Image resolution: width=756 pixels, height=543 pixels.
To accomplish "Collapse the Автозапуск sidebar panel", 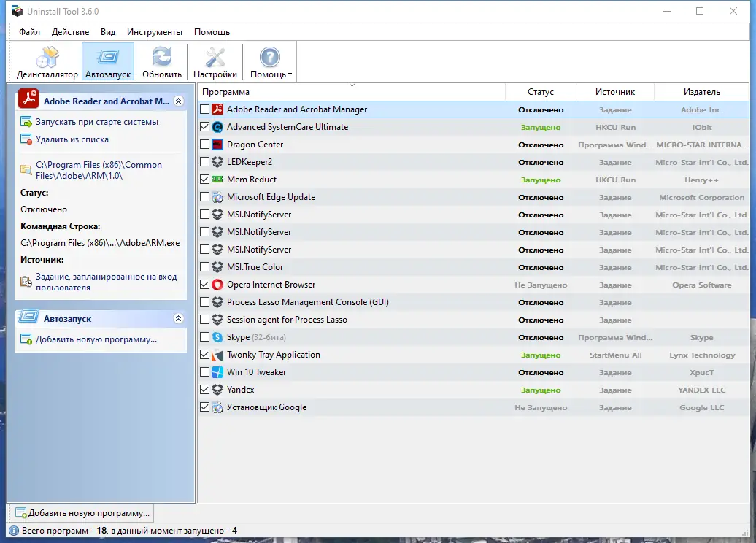I will (178, 318).
